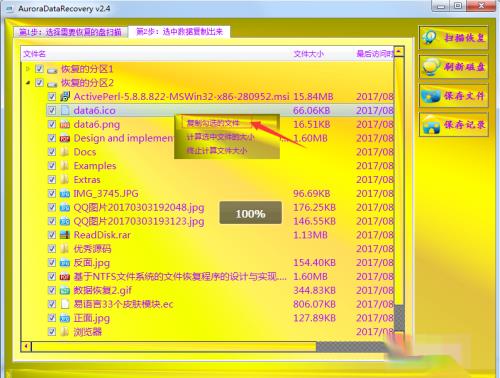Click the PDF icon of 基于NTFS文件系统 document
This screenshot has height=378, width=500.
point(65,276)
